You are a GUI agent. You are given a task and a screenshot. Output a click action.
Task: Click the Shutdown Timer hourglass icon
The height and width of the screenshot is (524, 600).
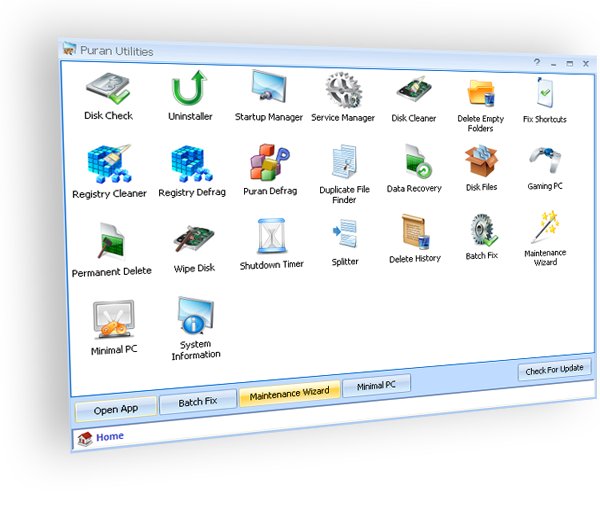pos(271,236)
